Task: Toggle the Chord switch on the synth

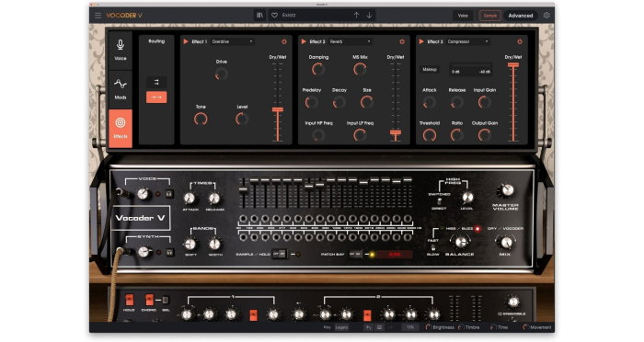Action: click(x=149, y=300)
